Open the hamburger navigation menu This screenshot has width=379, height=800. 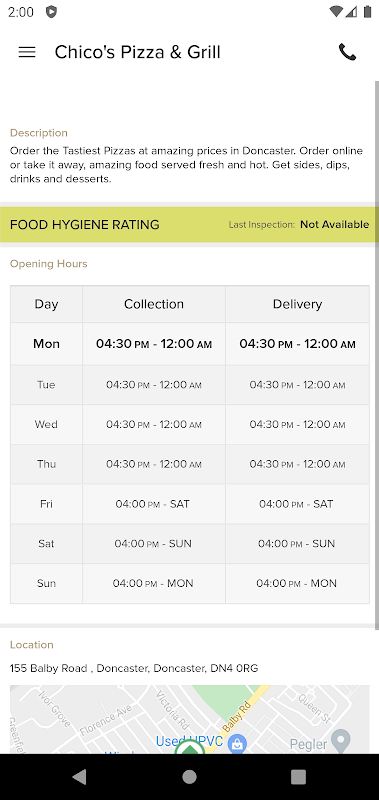point(27,52)
